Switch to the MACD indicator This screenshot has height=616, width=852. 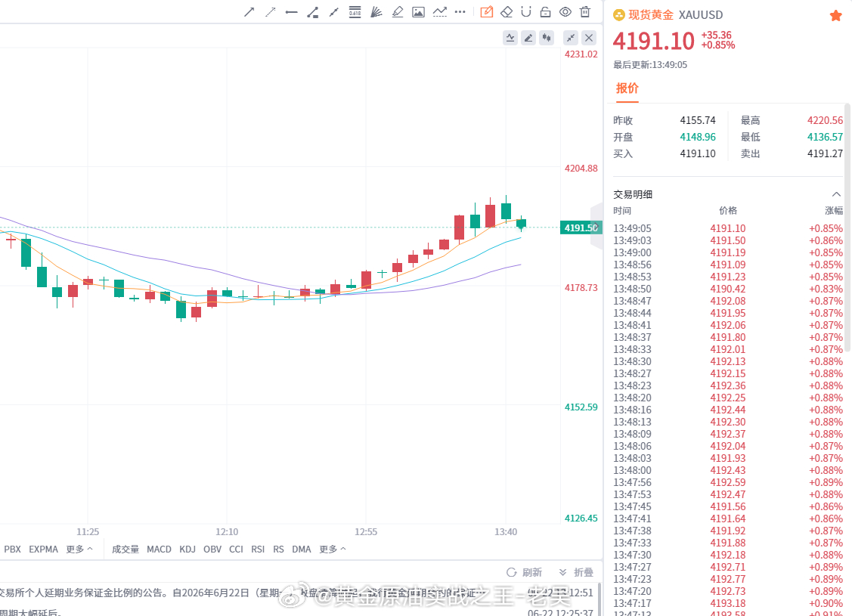[160, 549]
